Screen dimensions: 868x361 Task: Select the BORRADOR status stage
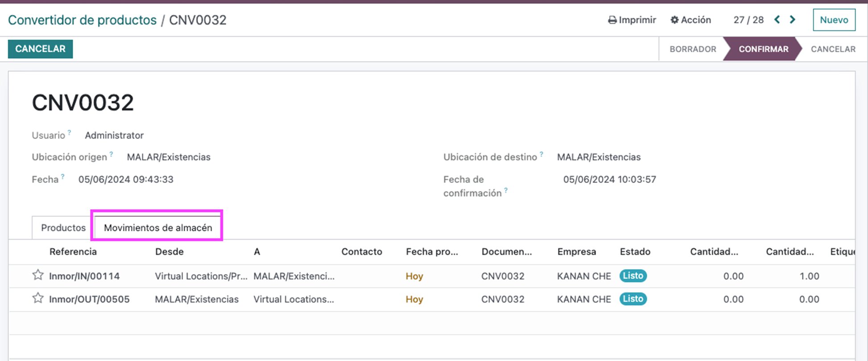pyautogui.click(x=692, y=49)
